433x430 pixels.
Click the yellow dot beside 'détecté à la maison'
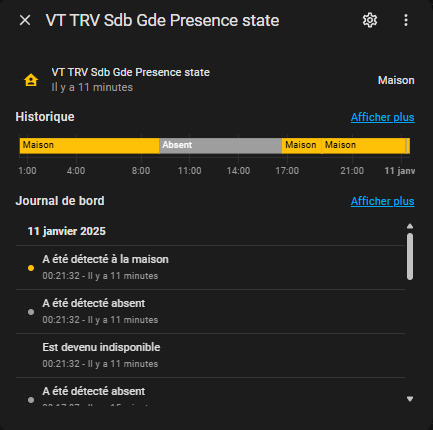click(31, 268)
